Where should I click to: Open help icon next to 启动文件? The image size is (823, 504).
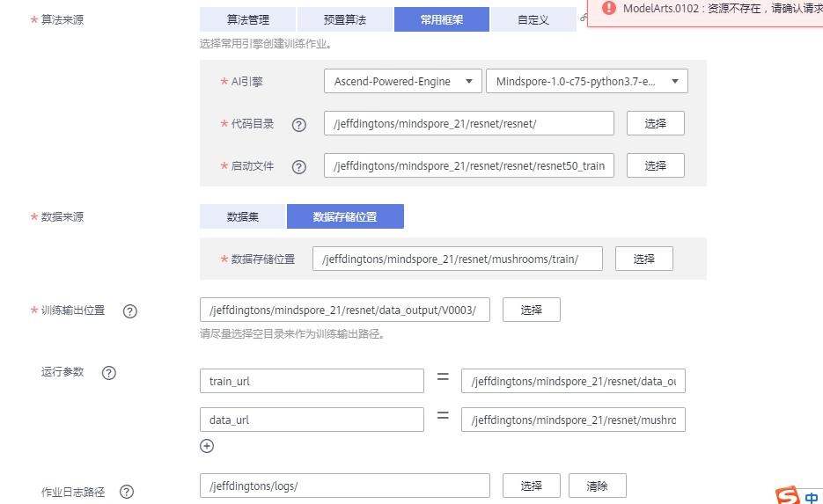(299, 167)
